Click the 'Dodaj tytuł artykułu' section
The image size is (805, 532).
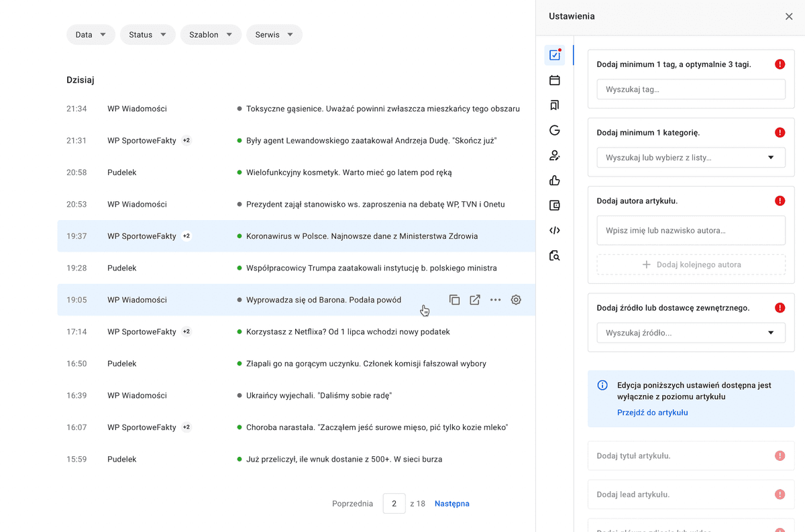[x=691, y=456]
